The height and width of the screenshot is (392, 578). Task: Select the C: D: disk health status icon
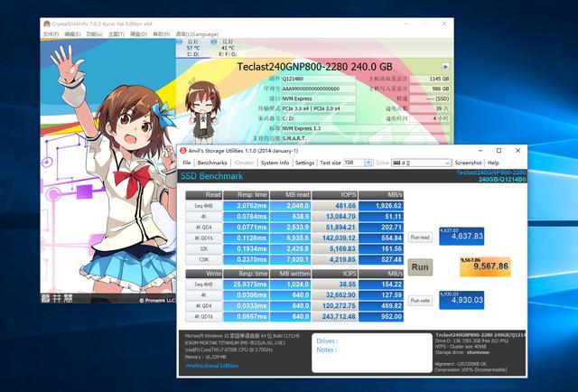pos(180,42)
